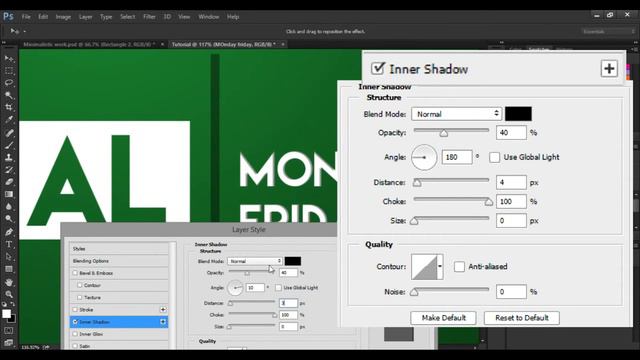Toggle Use Global Light in small Layer Style dialog

tap(278, 288)
